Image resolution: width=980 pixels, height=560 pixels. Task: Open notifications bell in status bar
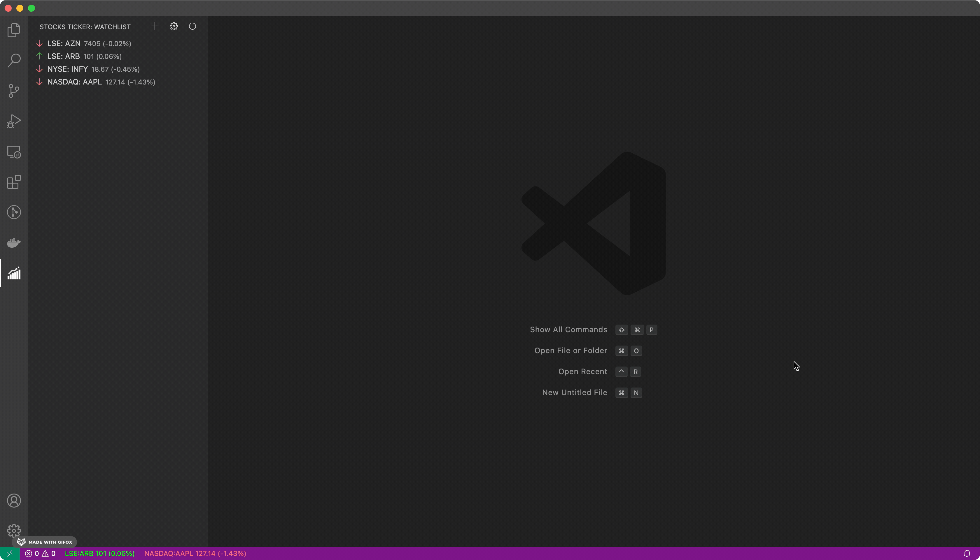point(967,554)
